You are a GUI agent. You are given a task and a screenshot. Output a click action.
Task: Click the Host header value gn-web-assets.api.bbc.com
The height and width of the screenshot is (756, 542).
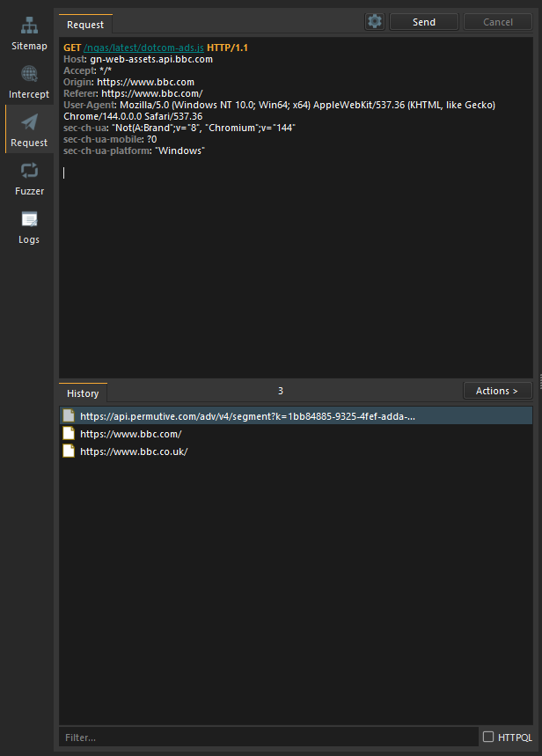click(x=151, y=59)
